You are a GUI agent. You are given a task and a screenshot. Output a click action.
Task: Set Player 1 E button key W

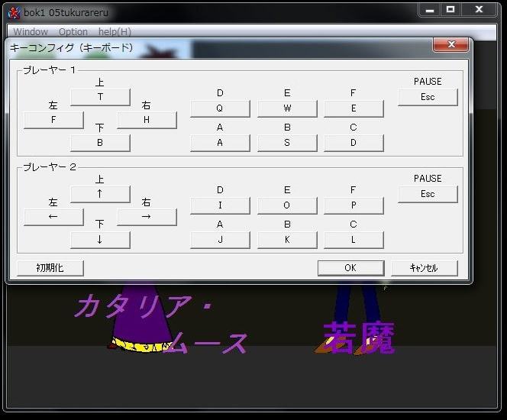[287, 108]
